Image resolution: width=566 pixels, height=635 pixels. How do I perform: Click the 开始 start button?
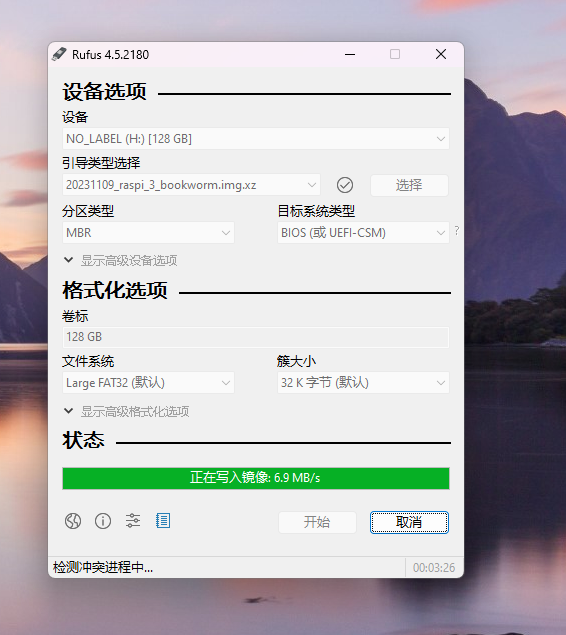coord(317,522)
